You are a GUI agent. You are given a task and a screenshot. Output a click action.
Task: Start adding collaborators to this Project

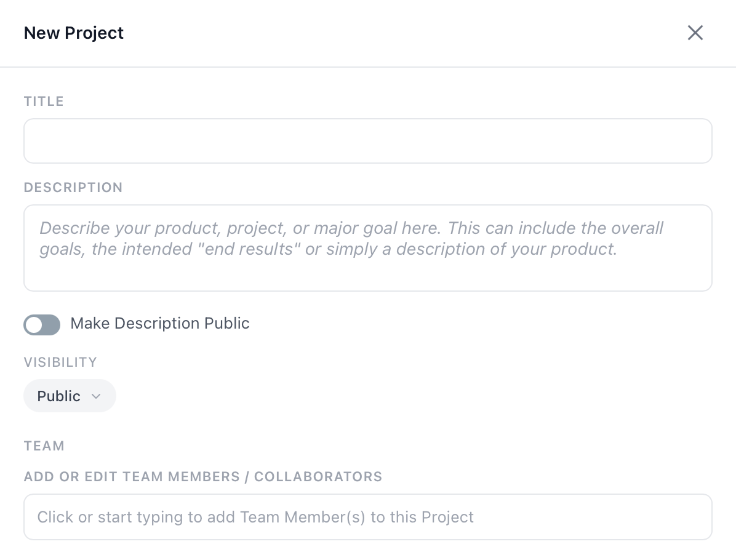click(x=368, y=517)
